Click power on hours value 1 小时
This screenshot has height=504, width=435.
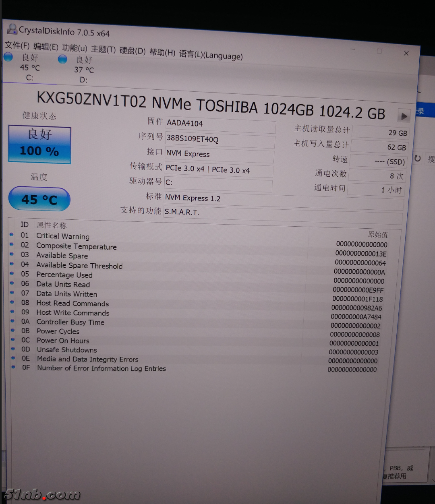tap(375, 189)
